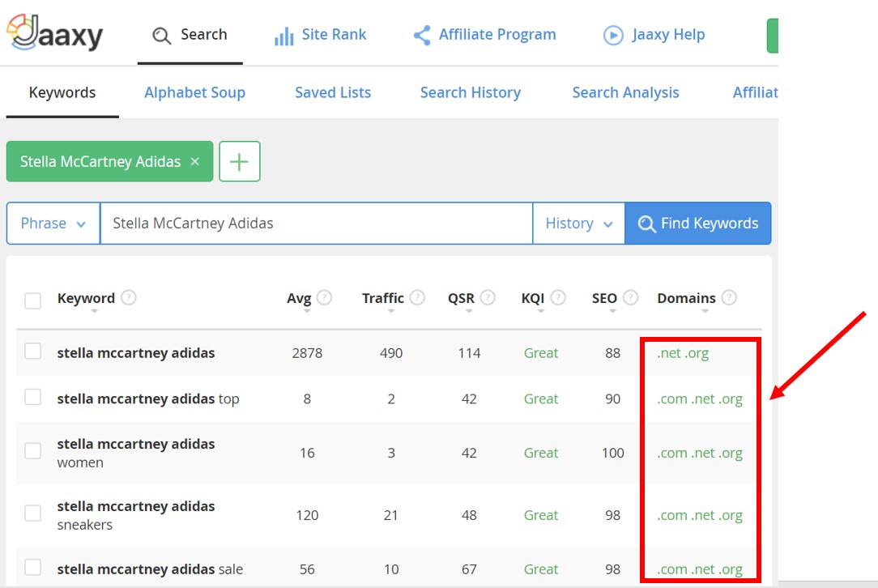
Task: Click Traffic value '490'
Action: point(391,353)
